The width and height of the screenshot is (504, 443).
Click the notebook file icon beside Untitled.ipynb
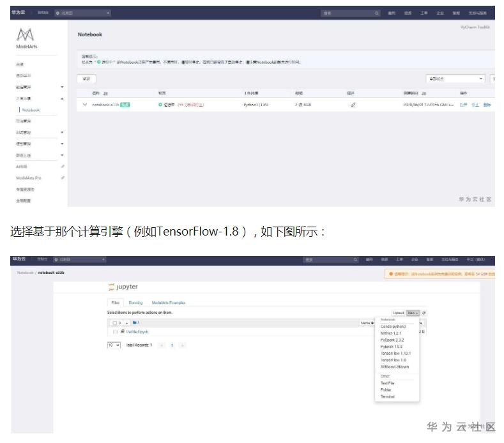[123, 331]
